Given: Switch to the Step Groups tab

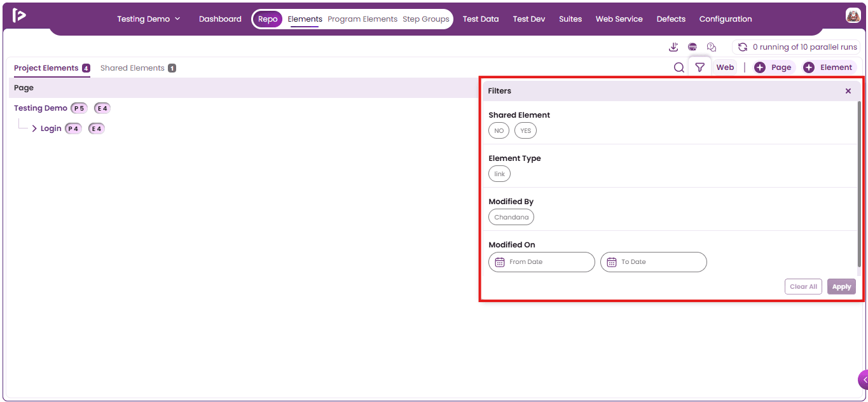Looking at the screenshot, I should (x=426, y=19).
